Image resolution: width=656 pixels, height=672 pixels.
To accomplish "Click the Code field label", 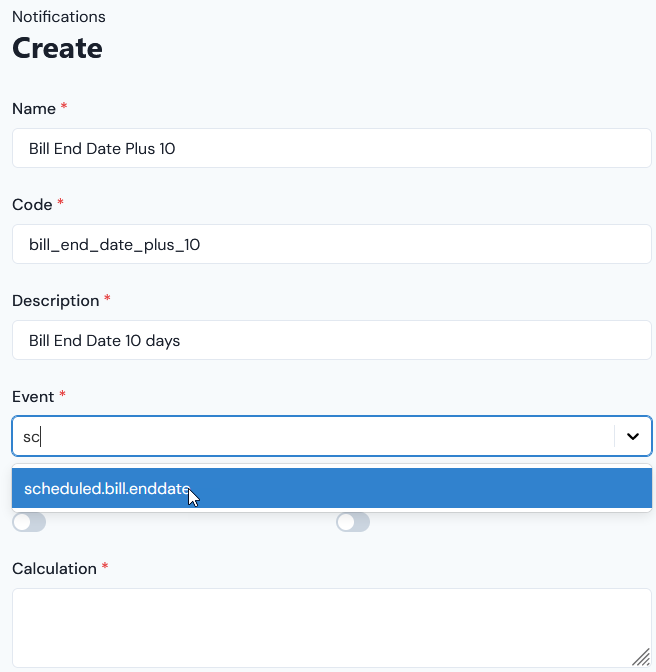I will (32, 205).
